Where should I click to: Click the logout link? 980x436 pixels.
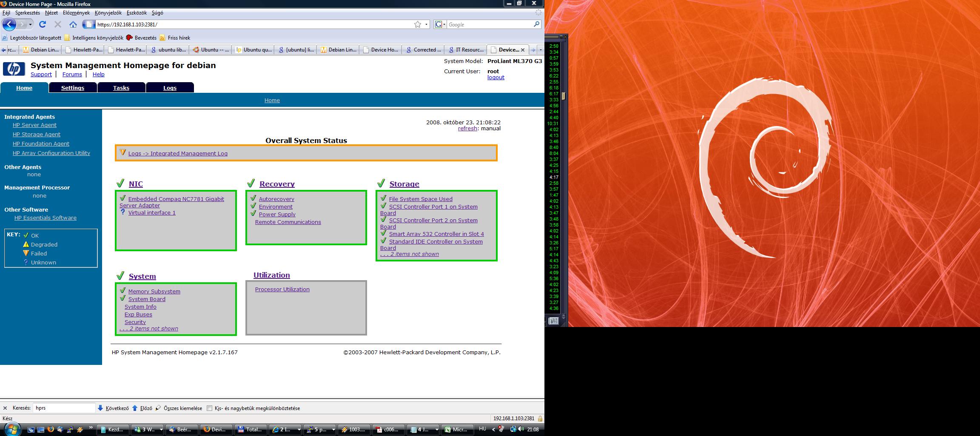(x=496, y=77)
